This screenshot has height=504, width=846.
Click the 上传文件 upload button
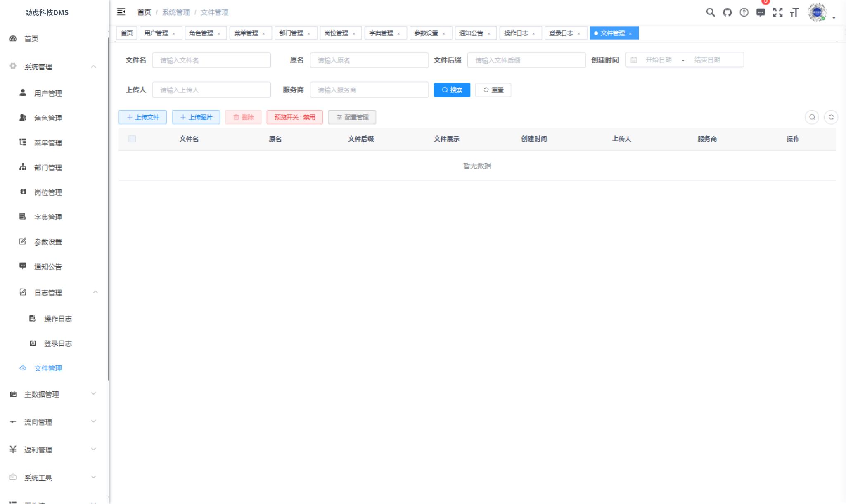(x=142, y=117)
